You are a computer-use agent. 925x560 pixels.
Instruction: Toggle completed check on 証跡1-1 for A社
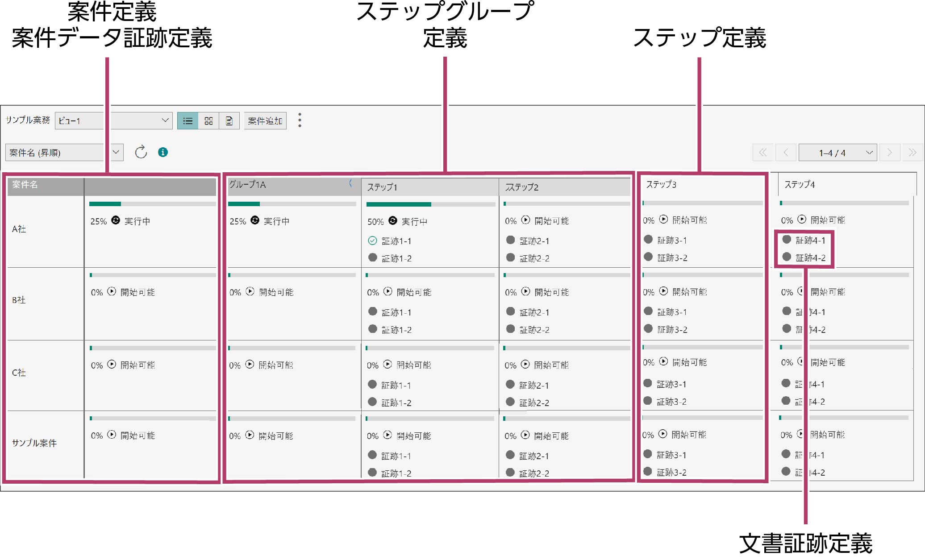pyautogui.click(x=372, y=241)
